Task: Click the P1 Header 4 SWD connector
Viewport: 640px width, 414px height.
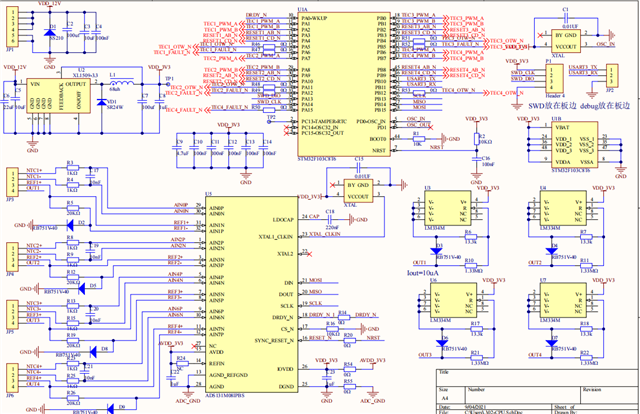Action: pos(554,78)
